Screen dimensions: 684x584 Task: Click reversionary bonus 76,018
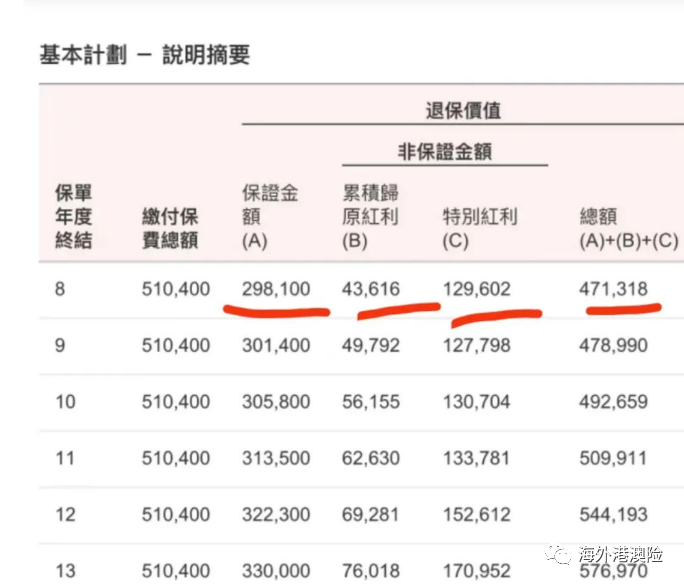371,571
